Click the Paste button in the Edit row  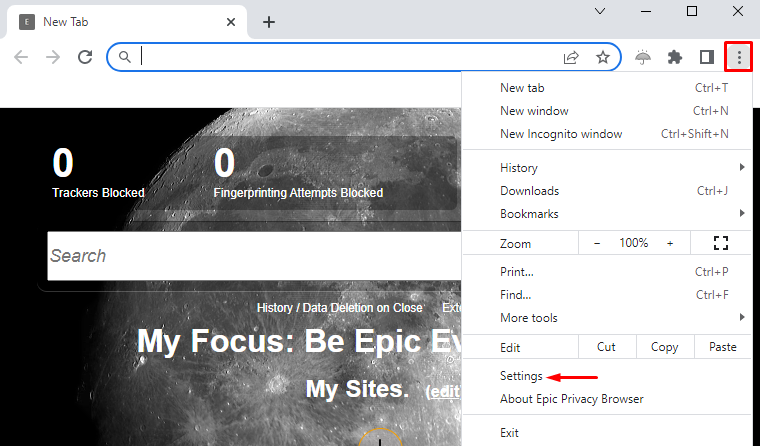(x=723, y=347)
